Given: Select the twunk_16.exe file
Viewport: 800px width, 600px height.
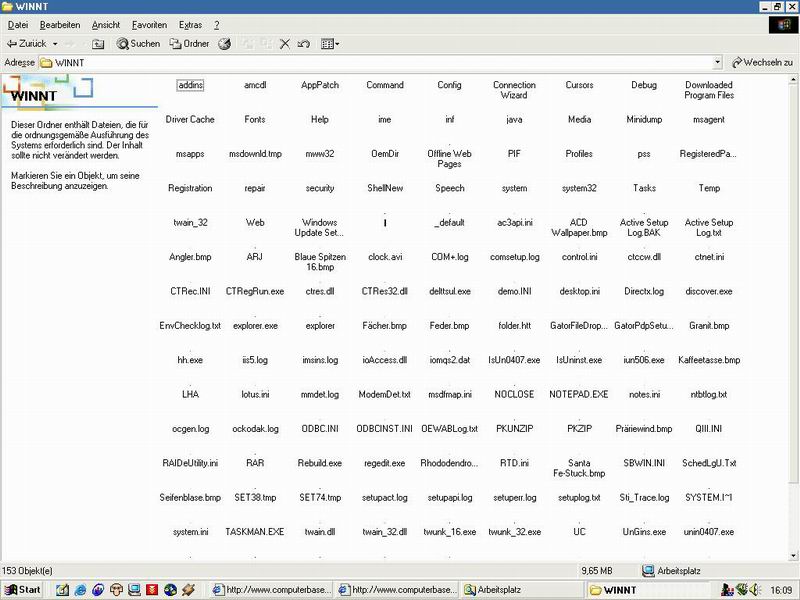Looking at the screenshot, I should click(449, 532).
